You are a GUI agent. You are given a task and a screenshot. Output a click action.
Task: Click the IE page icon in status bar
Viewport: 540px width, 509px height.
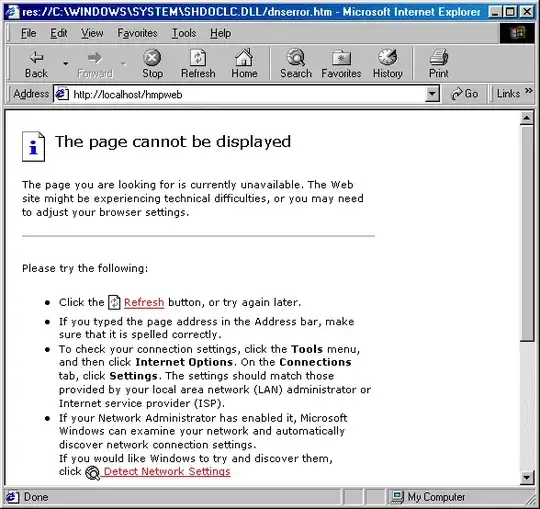12,497
